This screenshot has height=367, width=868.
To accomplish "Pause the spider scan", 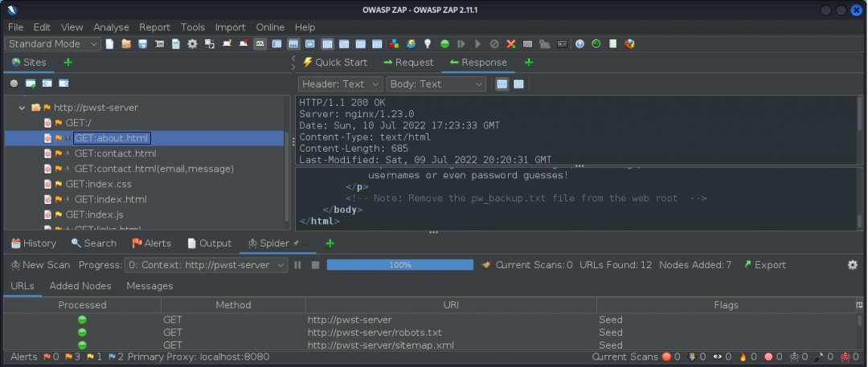I will [298, 265].
